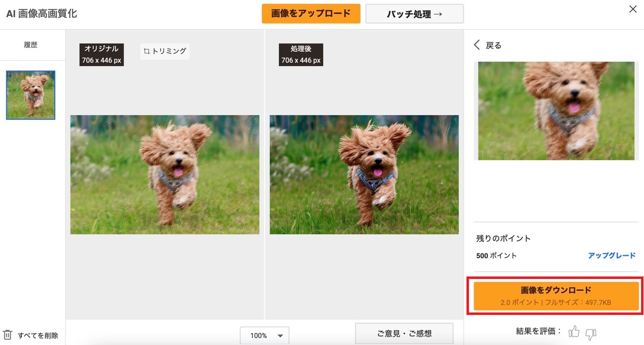The image size is (644, 345).
Task: Open batch processing mode
Action: pyautogui.click(x=414, y=13)
